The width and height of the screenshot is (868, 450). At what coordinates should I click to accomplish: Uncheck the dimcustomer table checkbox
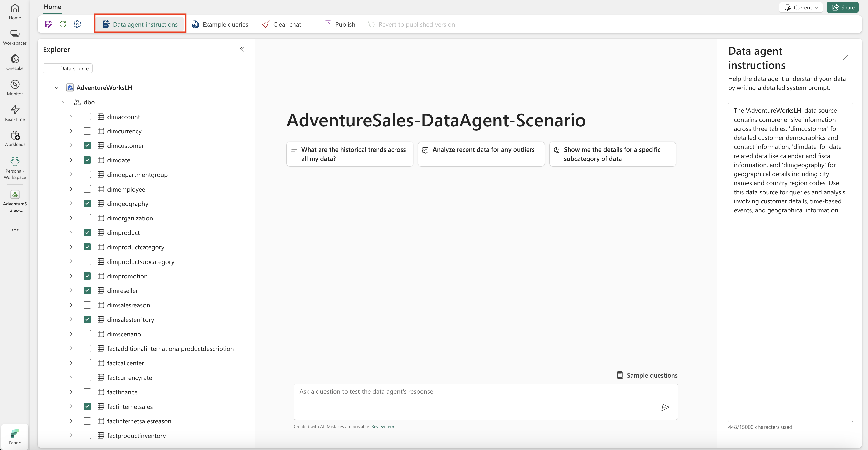[x=87, y=145]
